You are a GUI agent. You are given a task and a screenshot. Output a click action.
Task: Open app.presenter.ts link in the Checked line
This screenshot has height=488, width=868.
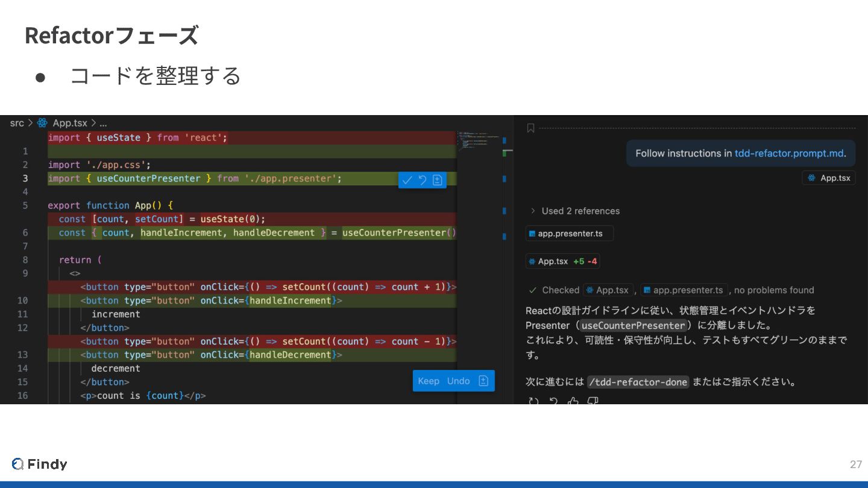684,290
